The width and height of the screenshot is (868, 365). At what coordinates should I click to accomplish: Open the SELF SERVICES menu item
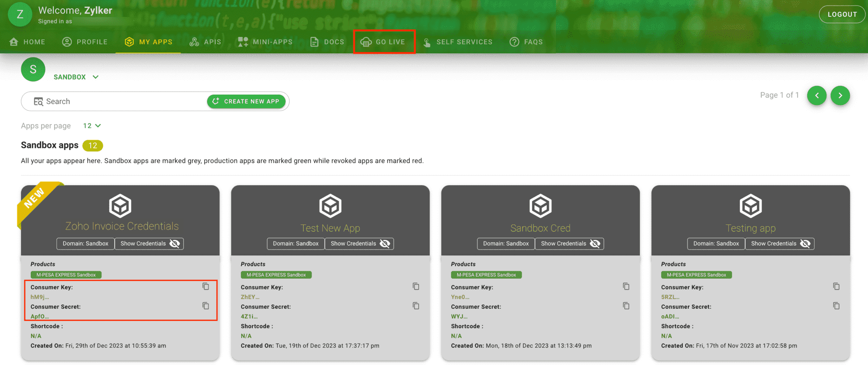(457, 42)
